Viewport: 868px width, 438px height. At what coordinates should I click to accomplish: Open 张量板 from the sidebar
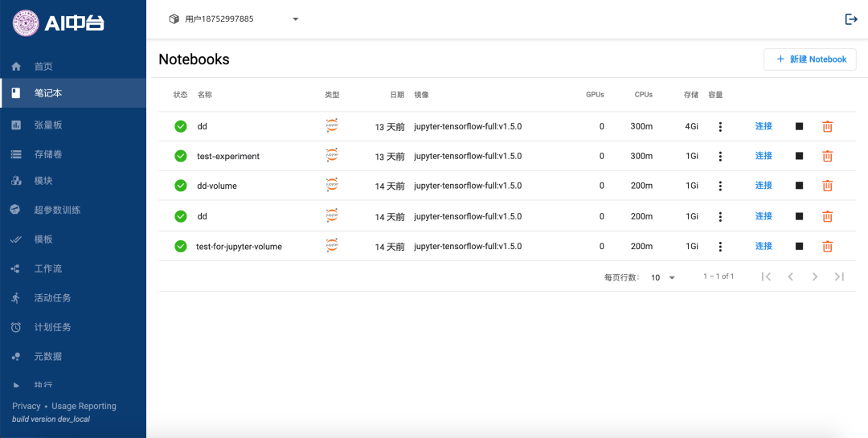[73, 125]
